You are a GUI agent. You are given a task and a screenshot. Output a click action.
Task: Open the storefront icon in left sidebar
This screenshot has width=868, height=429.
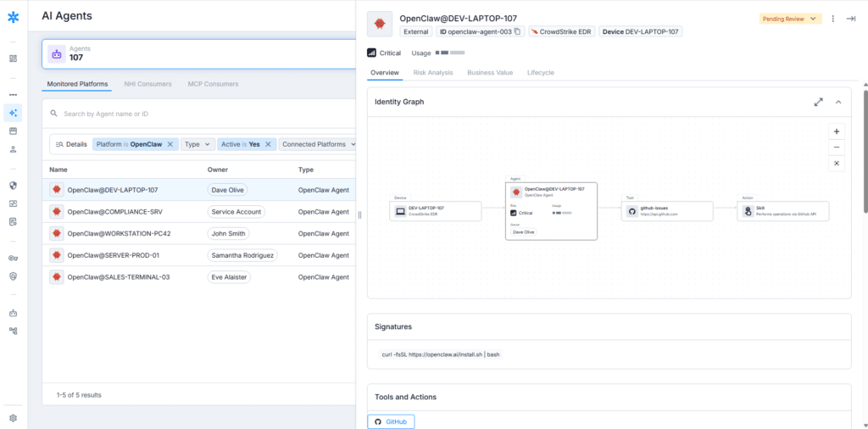click(14, 131)
